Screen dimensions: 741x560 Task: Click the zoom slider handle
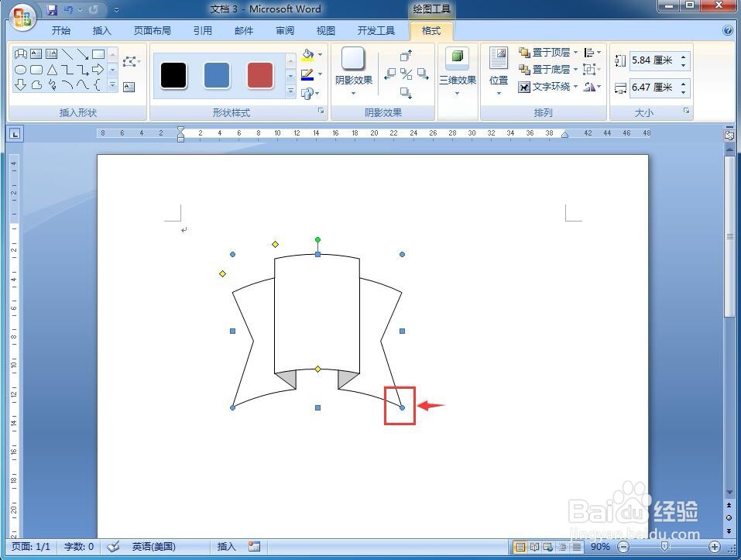click(x=665, y=547)
